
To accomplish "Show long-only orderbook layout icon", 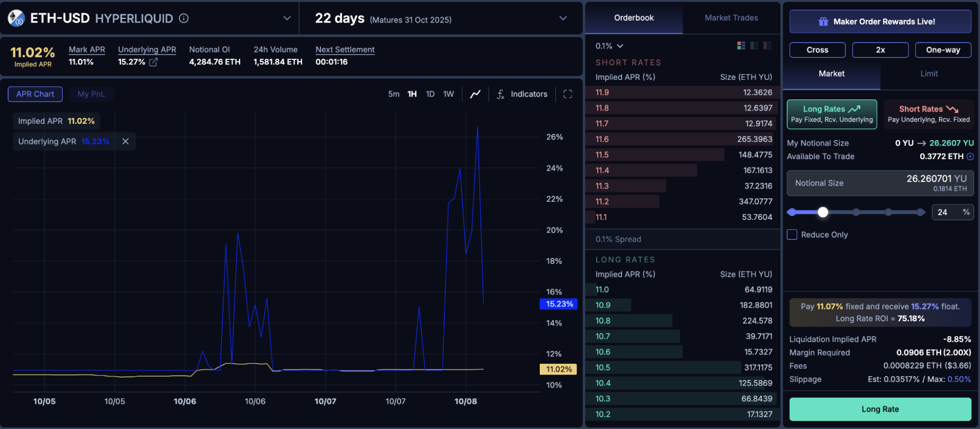I will [754, 46].
